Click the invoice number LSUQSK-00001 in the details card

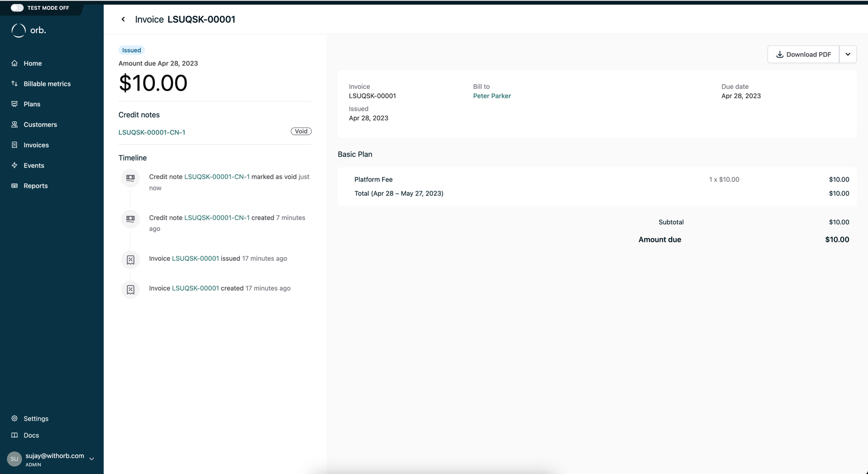click(372, 96)
